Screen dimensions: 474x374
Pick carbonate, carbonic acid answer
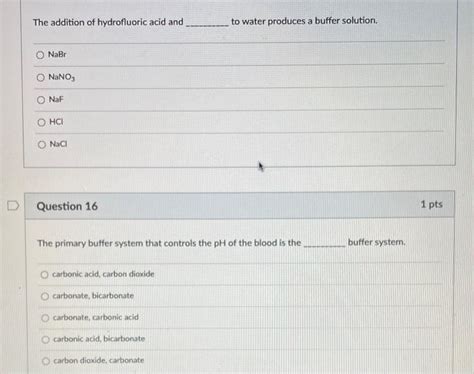45,318
